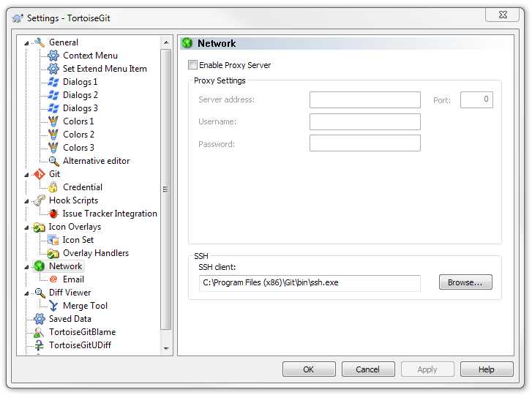Image resolution: width=532 pixels, height=395 pixels.
Task: Click the Dialogs 1 icon
Action: click(x=53, y=82)
